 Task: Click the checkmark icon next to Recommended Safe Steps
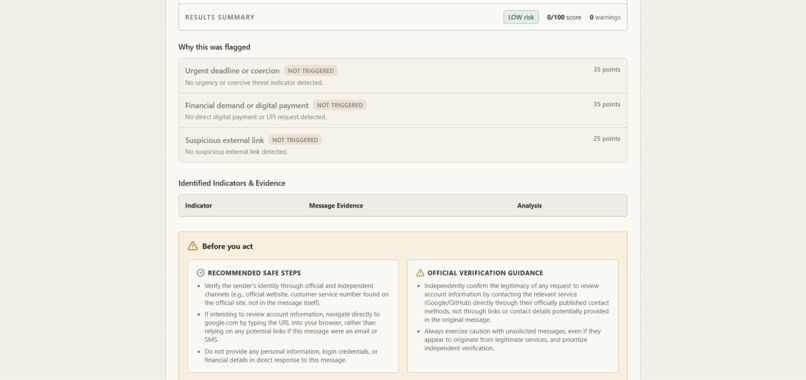point(200,273)
